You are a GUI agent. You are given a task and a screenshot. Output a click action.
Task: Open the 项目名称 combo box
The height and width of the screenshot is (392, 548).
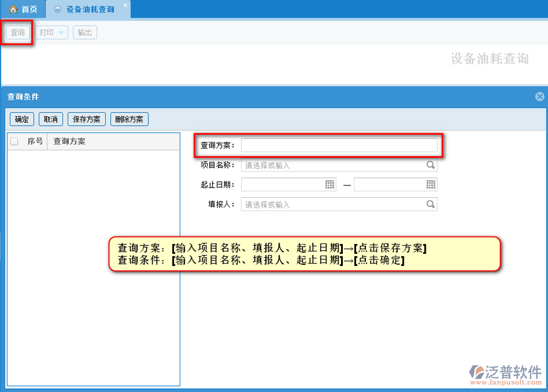pos(334,165)
